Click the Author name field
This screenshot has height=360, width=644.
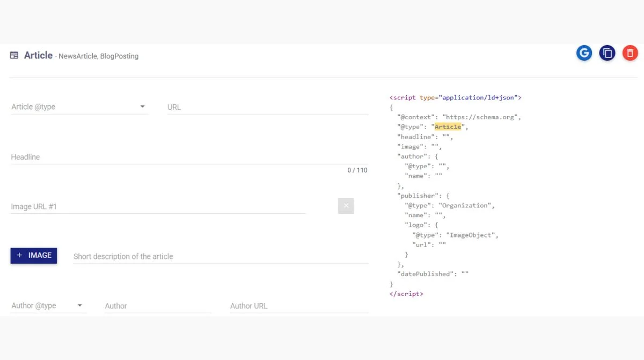point(158,306)
